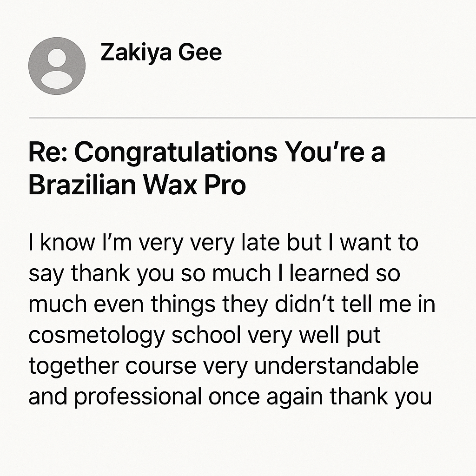
Task: Click the word "course" in the message
Action: 161,367
